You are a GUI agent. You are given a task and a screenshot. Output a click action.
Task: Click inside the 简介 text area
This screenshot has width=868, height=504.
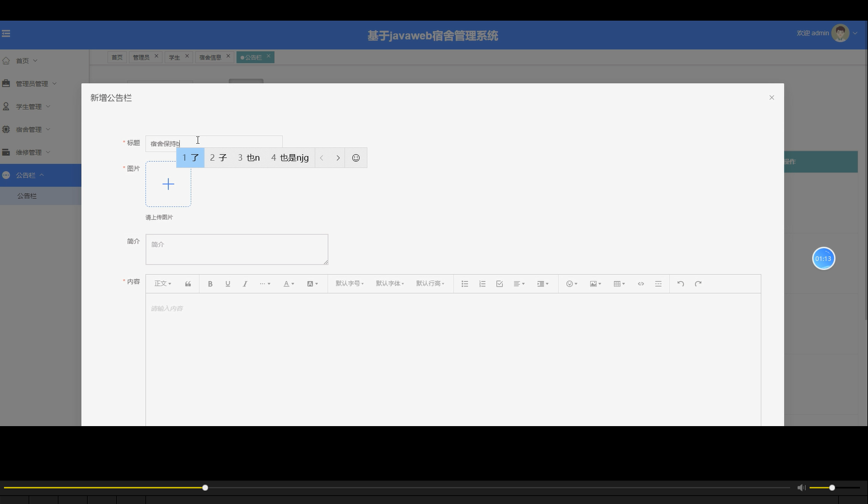(236, 249)
